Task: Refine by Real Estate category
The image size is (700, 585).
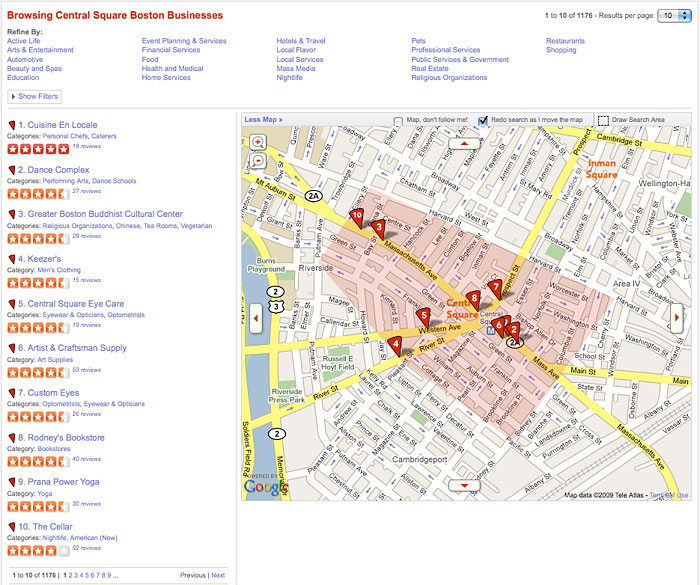Action: tap(430, 68)
